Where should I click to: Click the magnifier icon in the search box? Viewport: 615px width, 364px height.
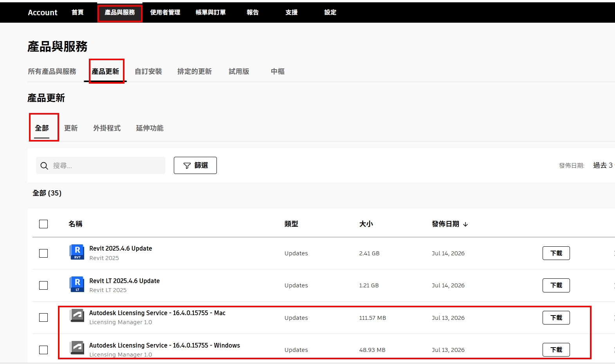[44, 166]
